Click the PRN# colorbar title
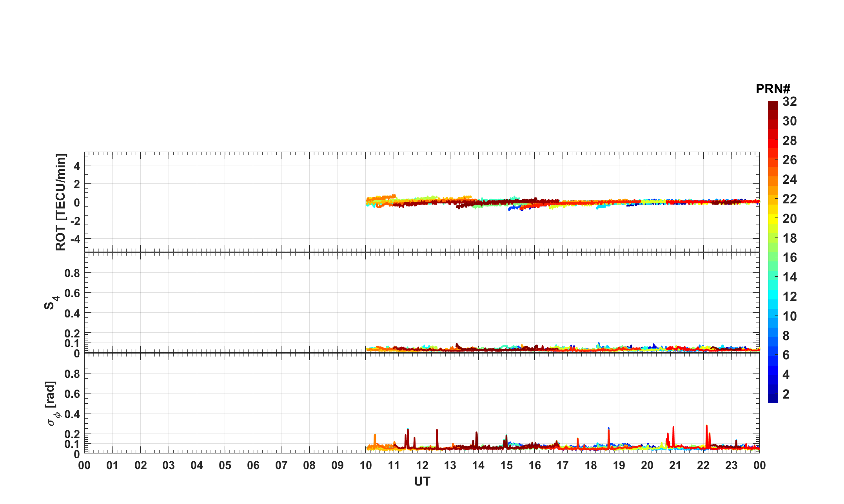 point(773,89)
